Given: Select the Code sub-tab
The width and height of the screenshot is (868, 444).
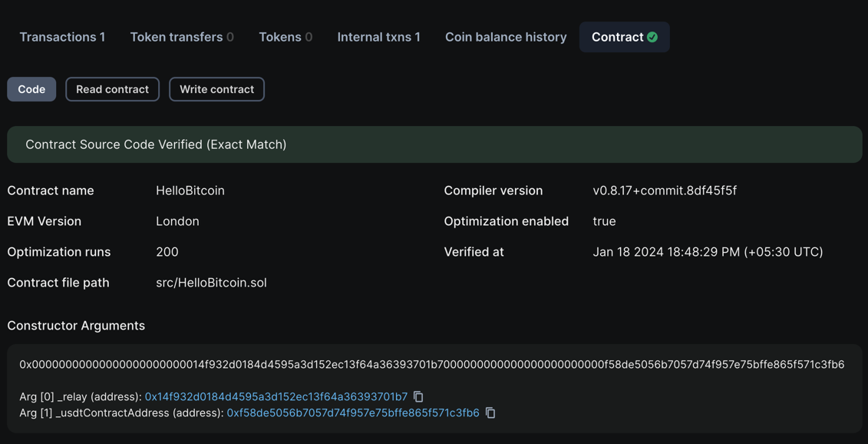Looking at the screenshot, I should point(31,88).
